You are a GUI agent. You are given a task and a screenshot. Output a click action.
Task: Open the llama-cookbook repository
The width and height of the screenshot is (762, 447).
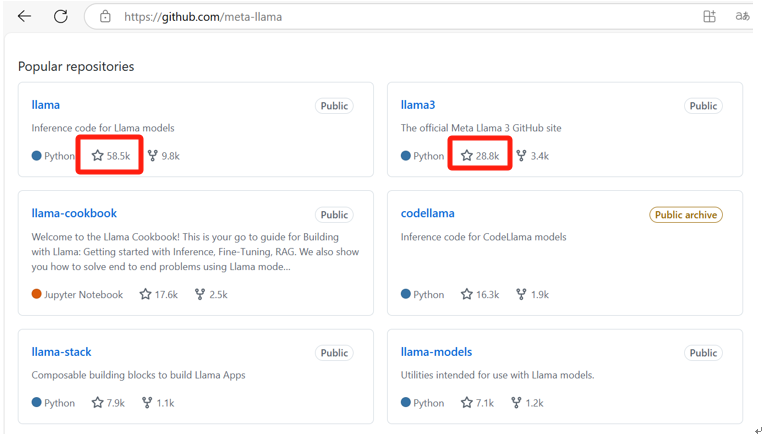tap(74, 213)
